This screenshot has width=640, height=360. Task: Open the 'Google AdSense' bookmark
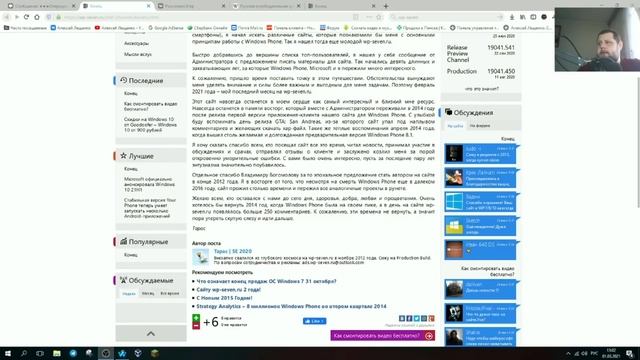[166, 28]
